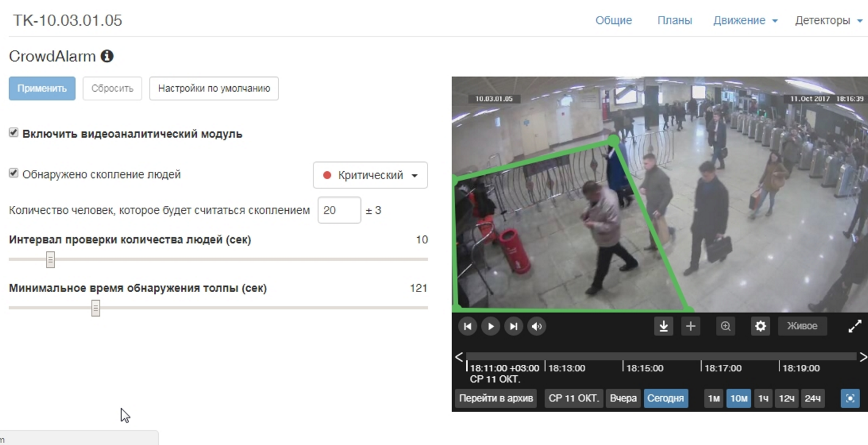Click the focus frame icon beside 24ч
868x445 pixels.
(x=850, y=399)
